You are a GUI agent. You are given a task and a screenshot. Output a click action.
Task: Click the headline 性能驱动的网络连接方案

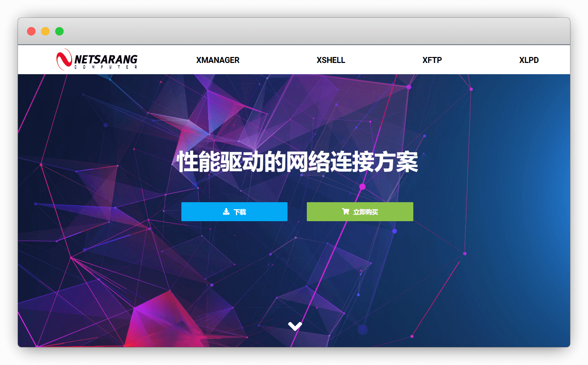coord(297,162)
